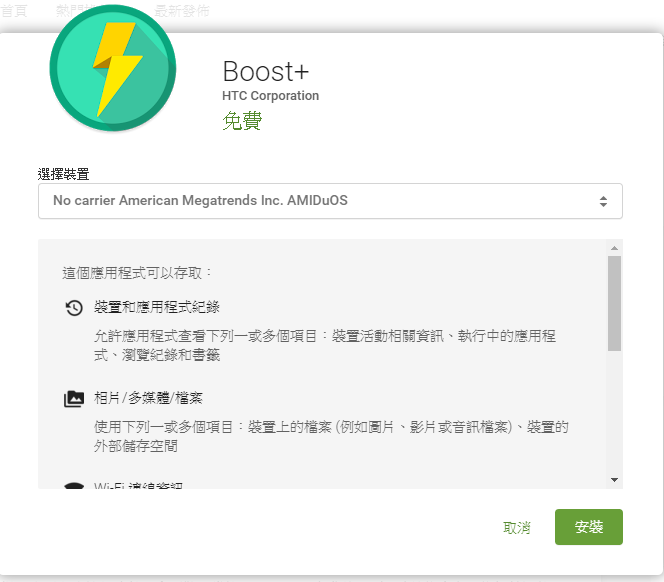Image resolution: width=664 pixels, height=582 pixels.
Task: Click the description under 相片/多媒體/檔案
Action: pyautogui.click(x=331, y=436)
